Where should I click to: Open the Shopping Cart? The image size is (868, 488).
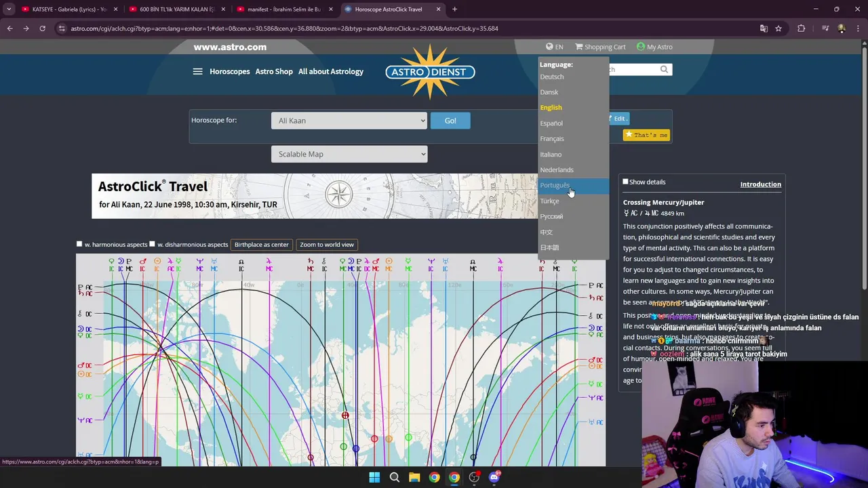click(x=600, y=47)
